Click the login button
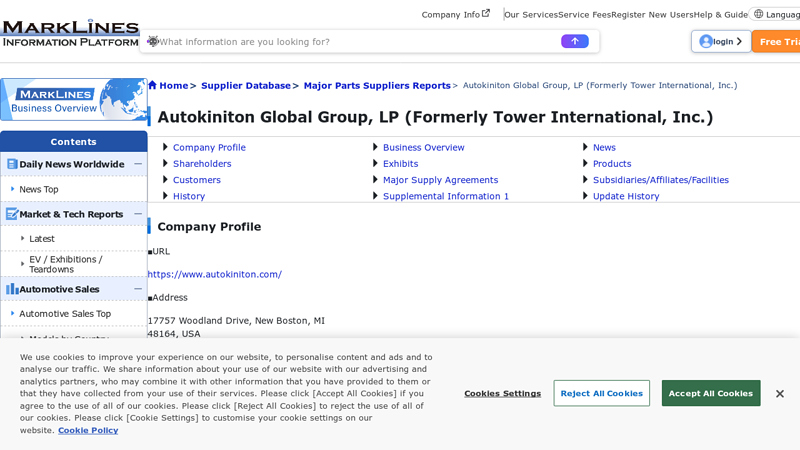800x450 pixels. point(721,41)
